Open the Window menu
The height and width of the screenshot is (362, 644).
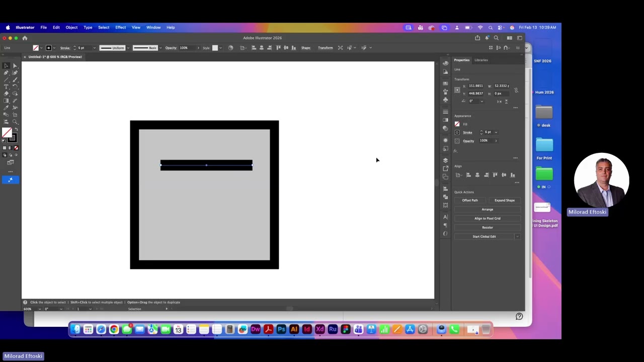click(x=153, y=27)
